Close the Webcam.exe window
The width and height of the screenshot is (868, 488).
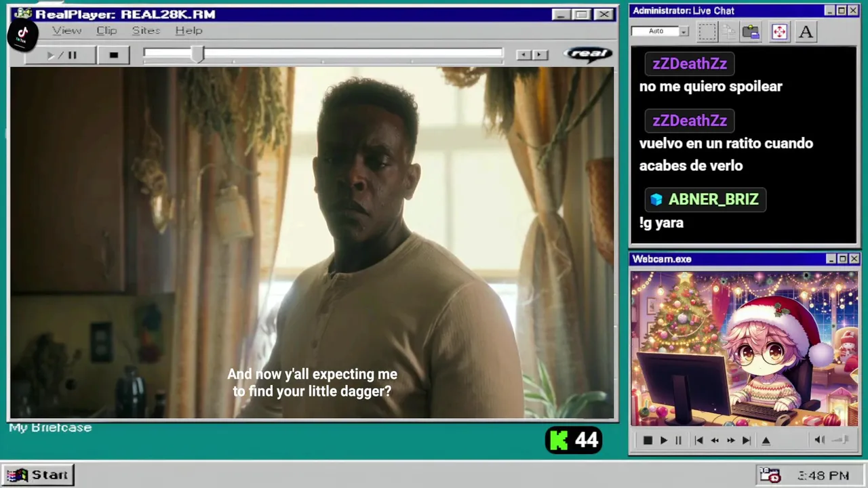[854, 259]
